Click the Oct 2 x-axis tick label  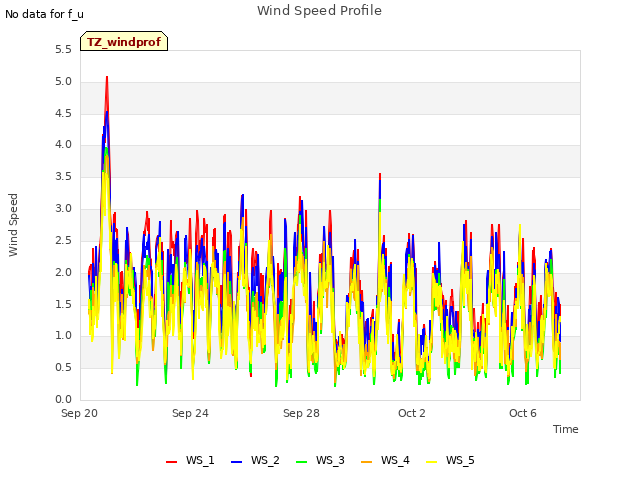tap(412, 413)
